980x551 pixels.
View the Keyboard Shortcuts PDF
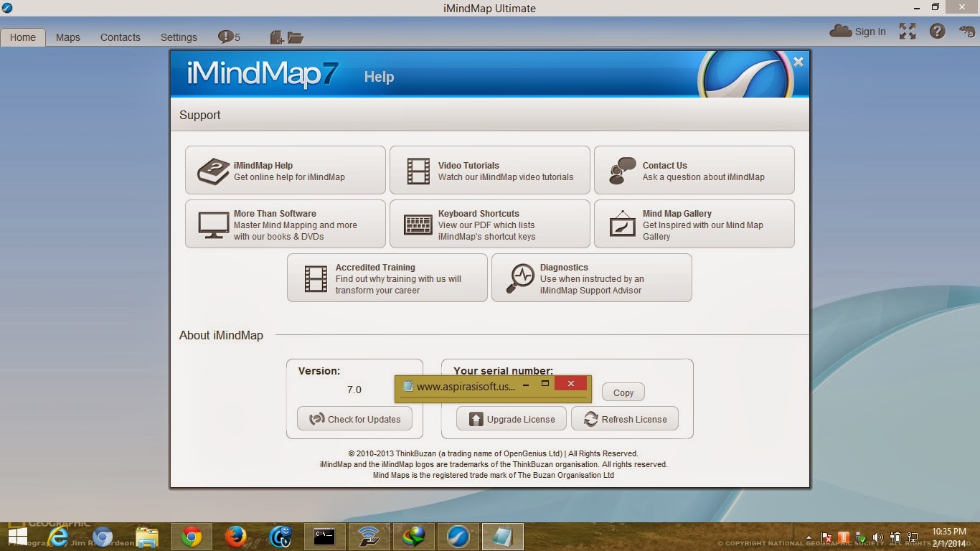[489, 224]
